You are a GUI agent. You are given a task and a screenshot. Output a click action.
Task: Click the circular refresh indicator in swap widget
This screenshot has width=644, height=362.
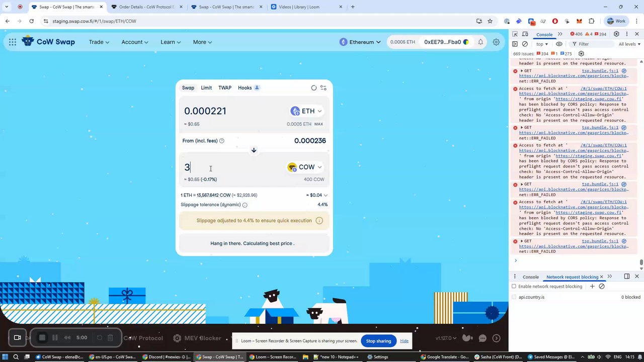[314, 87]
